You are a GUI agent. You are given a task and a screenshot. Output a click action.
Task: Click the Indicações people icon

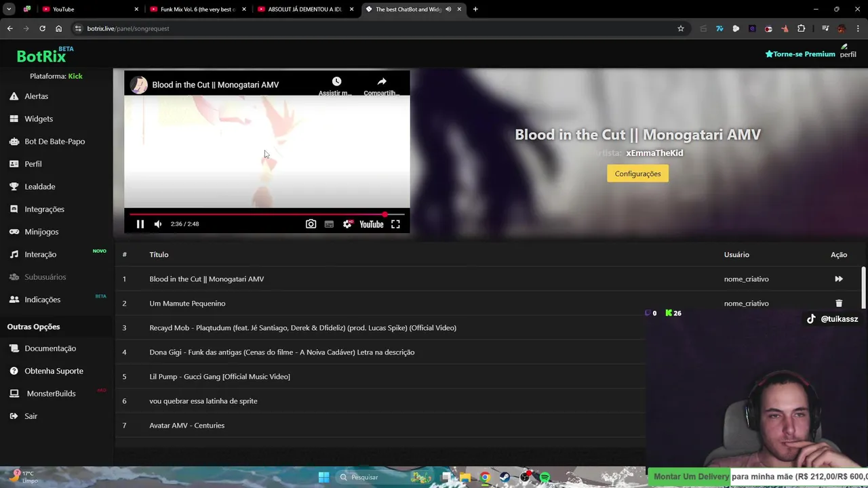14,300
